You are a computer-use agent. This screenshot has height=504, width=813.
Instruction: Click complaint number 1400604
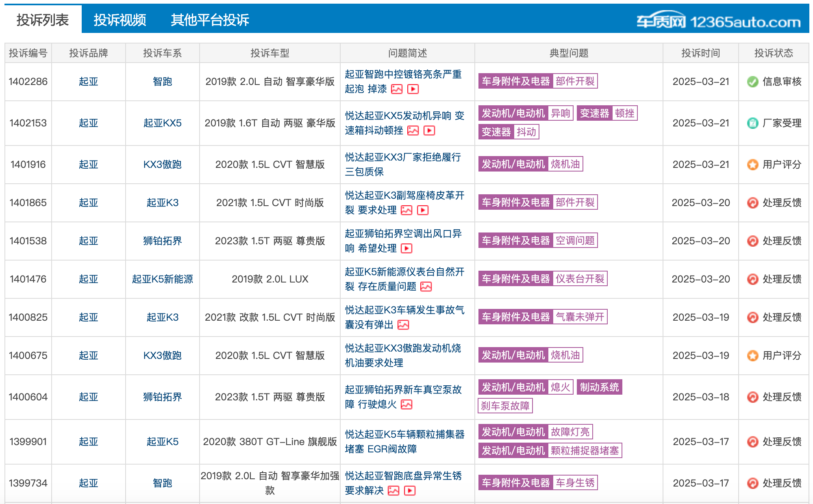[x=28, y=397]
